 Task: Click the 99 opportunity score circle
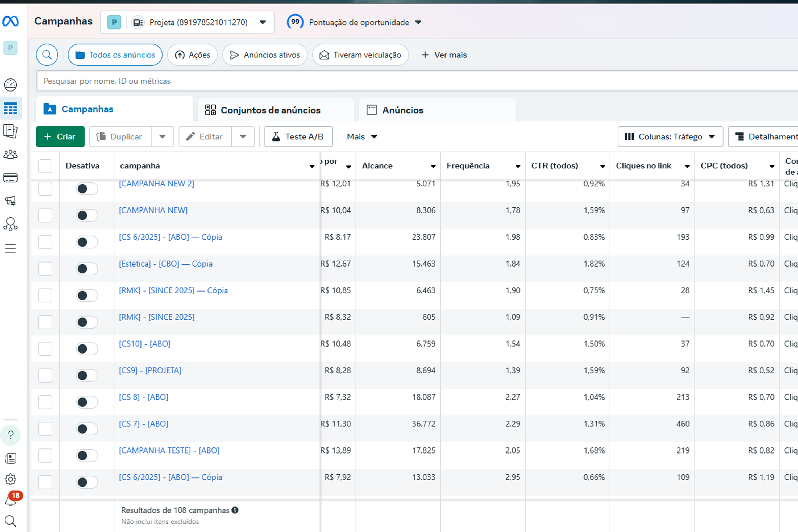pos(295,22)
